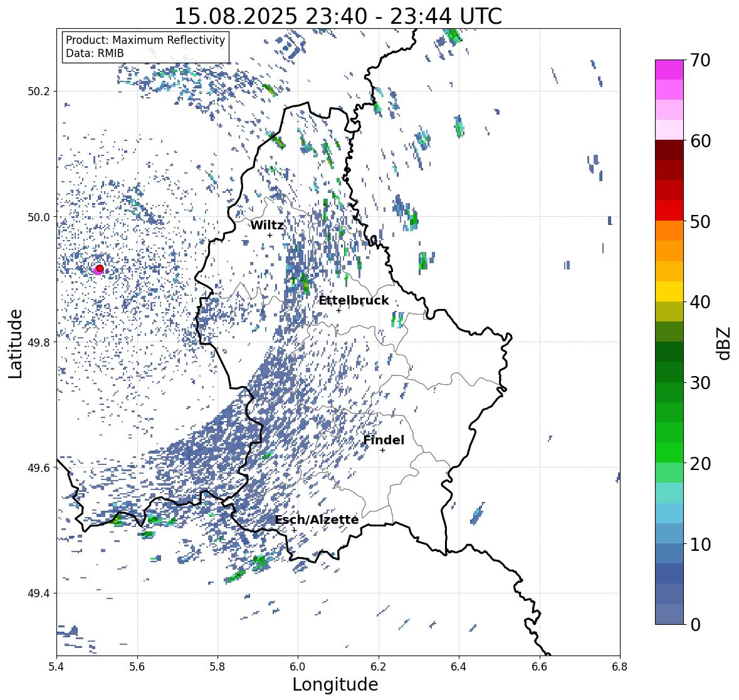Click the red radar marker dot
Screen dimensions: 739x700
click(x=100, y=268)
